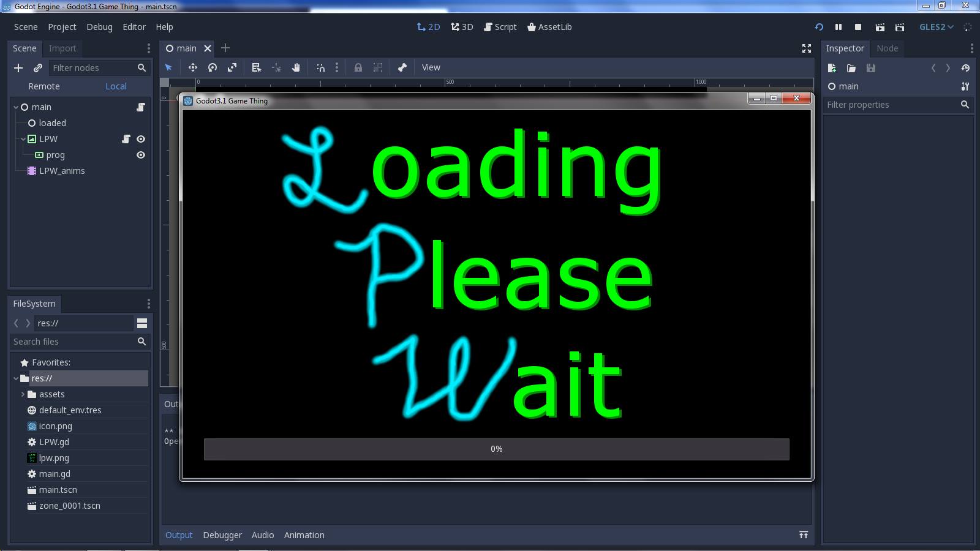980x551 pixels.
Task: Switch to the Node tab
Action: coord(887,48)
